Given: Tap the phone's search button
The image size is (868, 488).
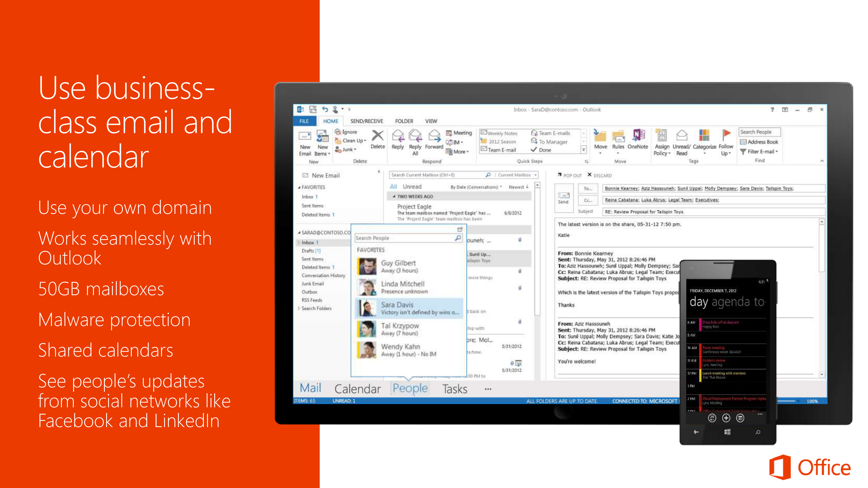Looking at the screenshot, I should [x=758, y=432].
